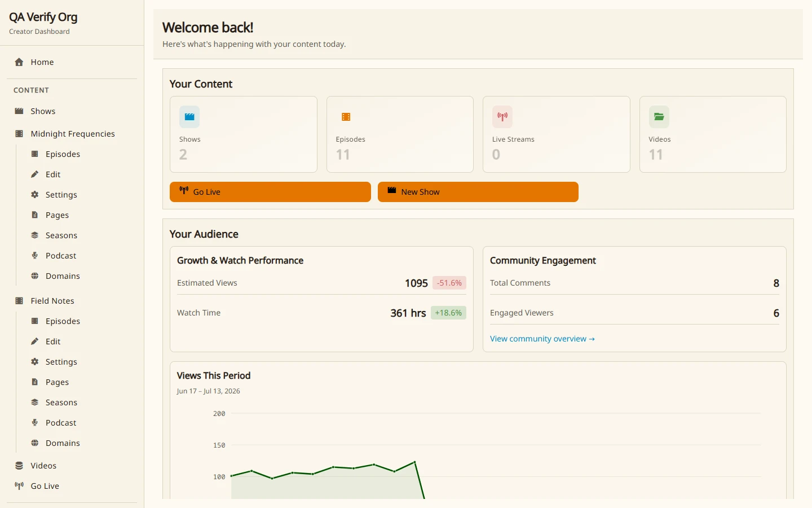Create a show with New Show button
The image size is (812, 508).
tap(478, 192)
